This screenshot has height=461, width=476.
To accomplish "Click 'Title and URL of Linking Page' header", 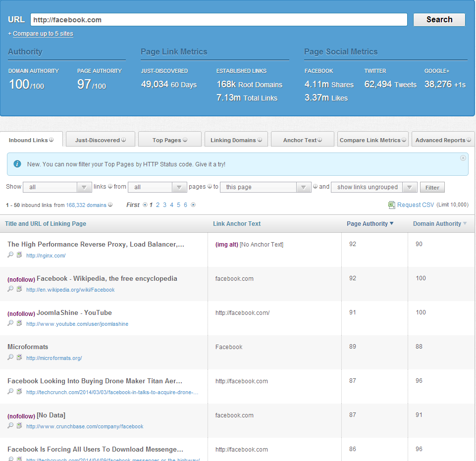I will click(x=46, y=224).
